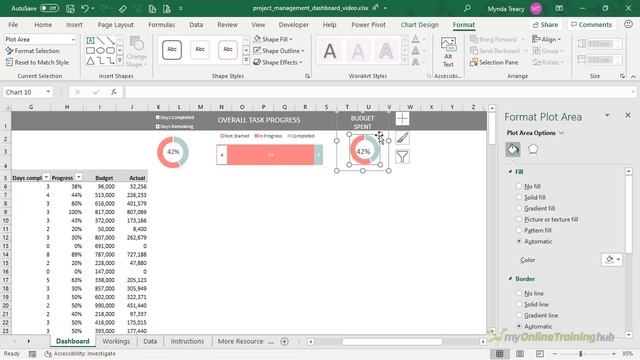This screenshot has height=360, width=640.
Task: Click the Share button
Action: point(545,24)
